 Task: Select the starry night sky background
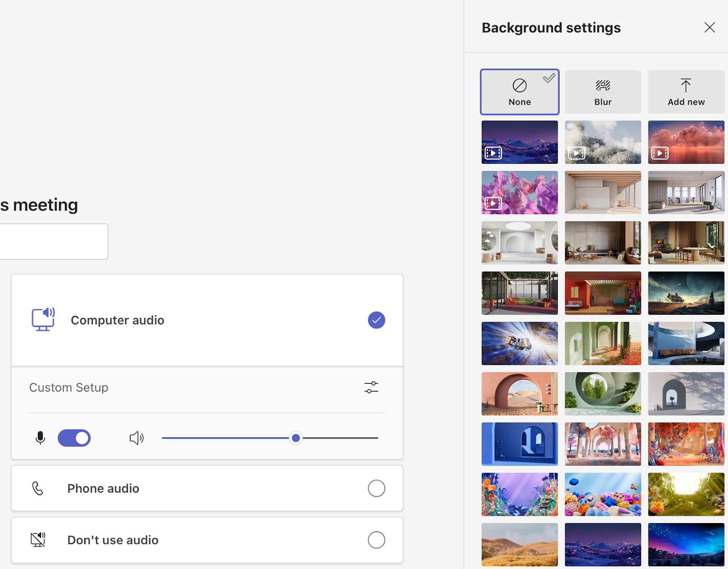point(686,544)
